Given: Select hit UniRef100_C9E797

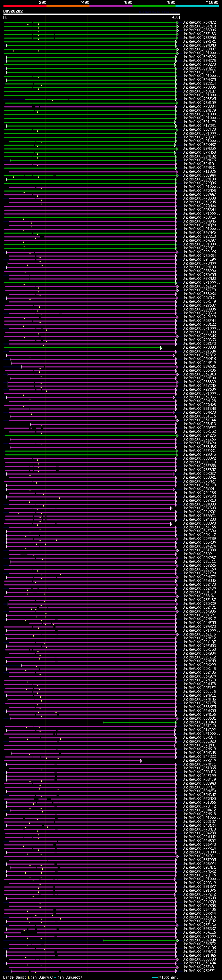Looking at the screenshot, I should pos(199,72).
